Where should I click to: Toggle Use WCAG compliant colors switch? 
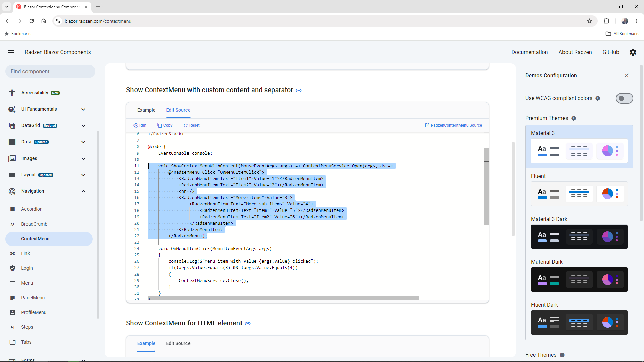624,98
